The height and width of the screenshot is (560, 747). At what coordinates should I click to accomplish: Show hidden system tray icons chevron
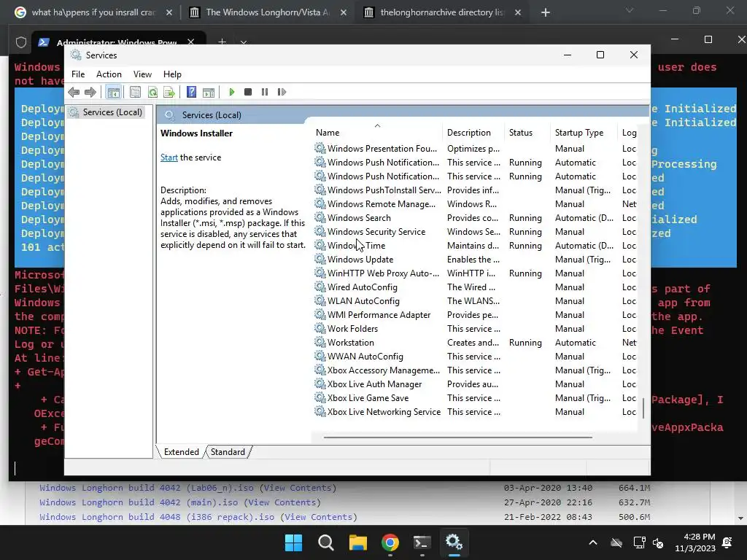pyautogui.click(x=592, y=542)
